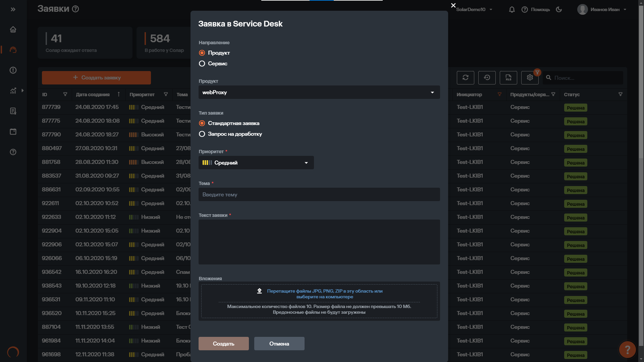The image size is (644, 362).
Task: Export the table to XLS icon
Action: (508, 77)
